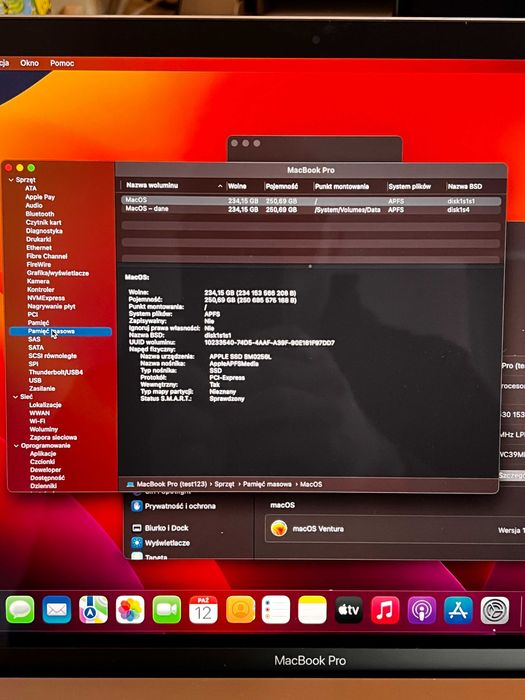
Task: Select Kontroler in the sidebar
Action: click(41, 290)
